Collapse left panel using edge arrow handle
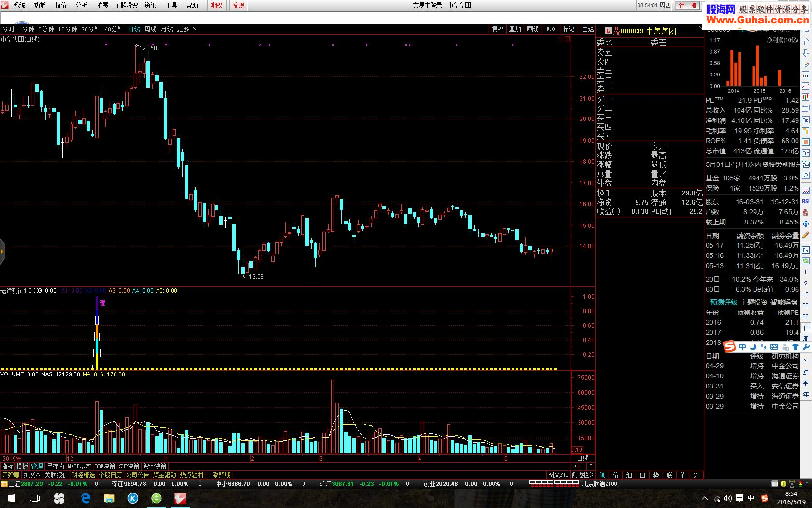This screenshot has width=812, height=508. (x=2, y=252)
